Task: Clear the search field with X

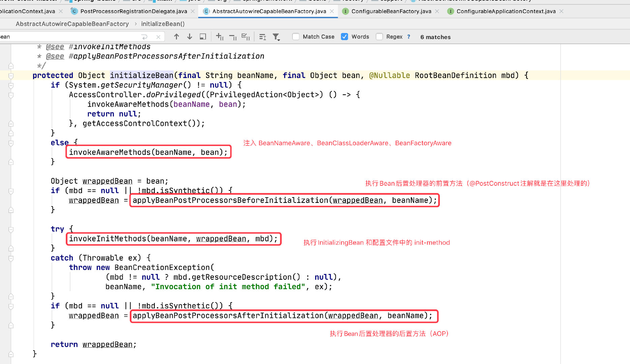Action: coord(158,37)
